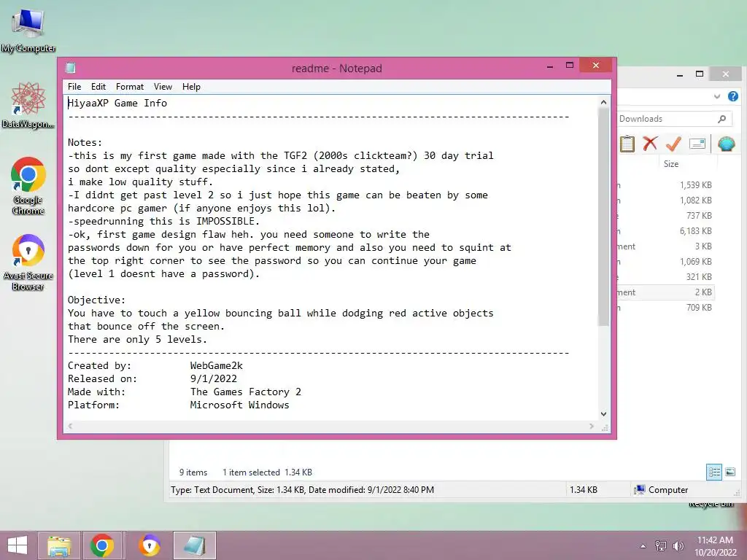Click the 'Microsoft Windows' text in Notepad
This screenshot has width=747, height=560.
pyautogui.click(x=239, y=405)
